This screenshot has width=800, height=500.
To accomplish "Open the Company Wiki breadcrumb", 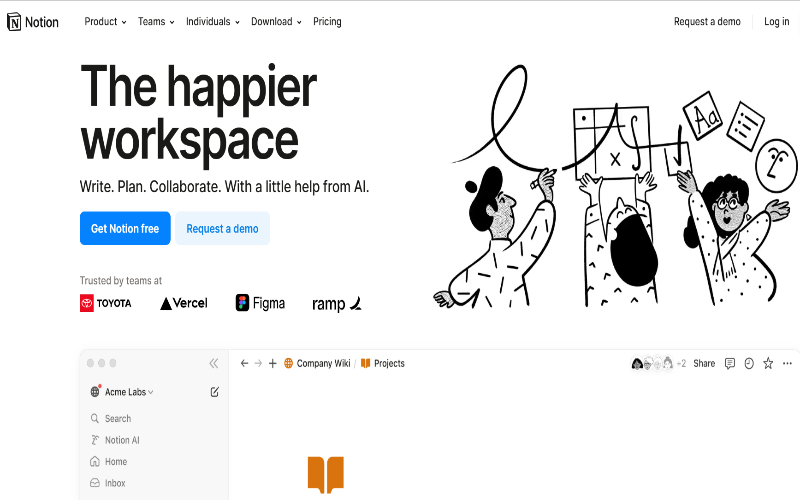I will [317, 363].
